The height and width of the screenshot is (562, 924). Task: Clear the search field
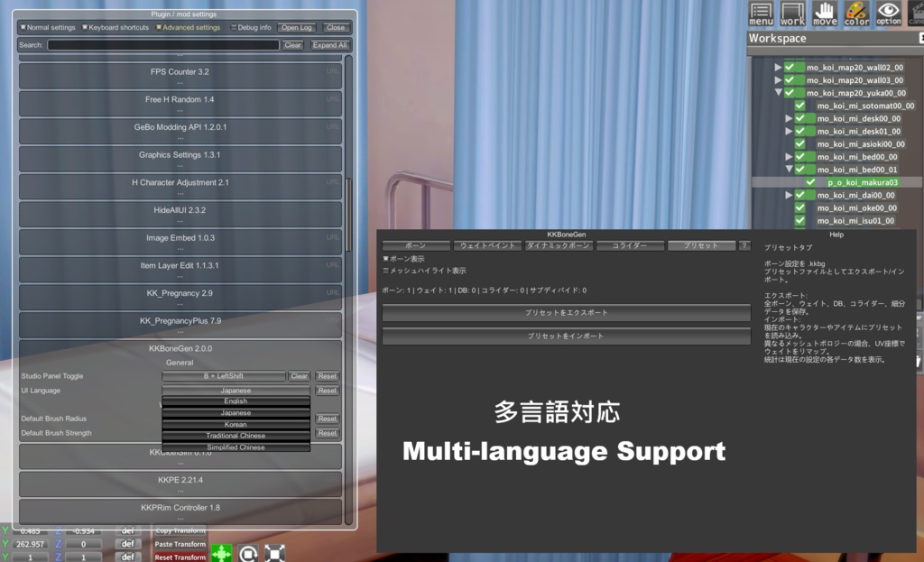(293, 45)
